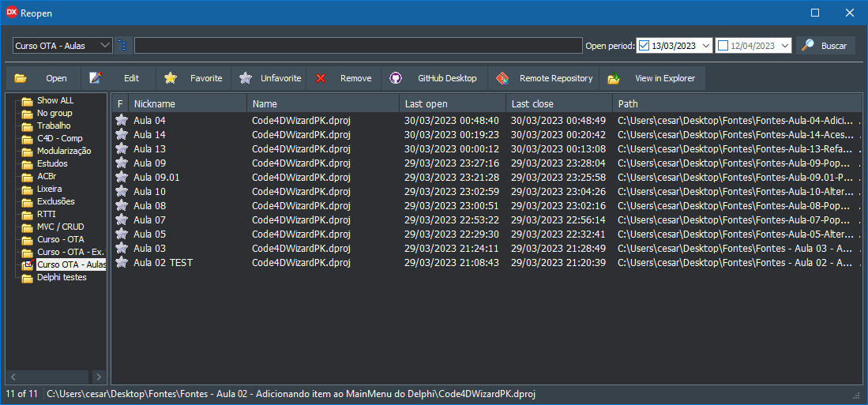
Task: Click the Unfavorite gray star icon
Action: pyautogui.click(x=246, y=78)
